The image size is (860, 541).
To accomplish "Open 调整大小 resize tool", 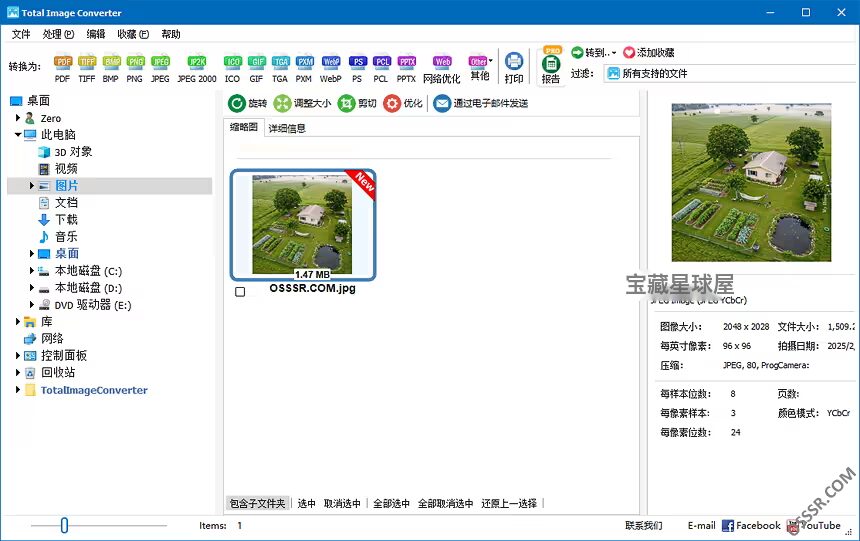I will [302, 103].
